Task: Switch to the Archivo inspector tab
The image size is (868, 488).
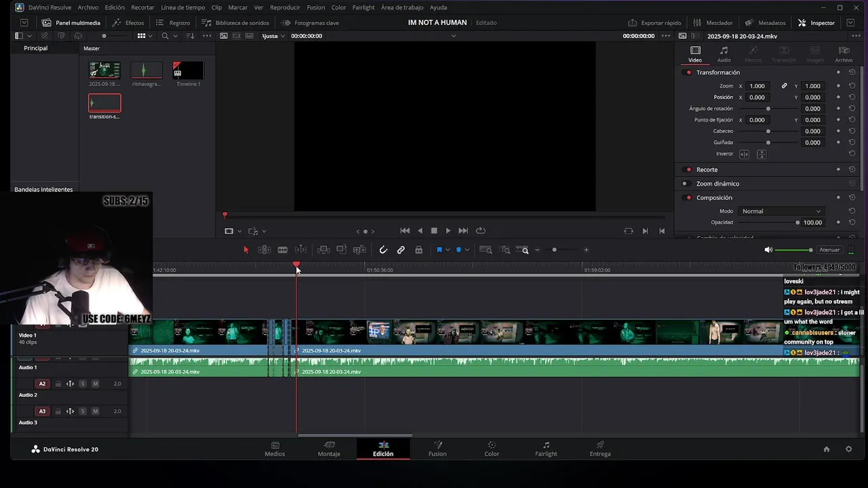Action: (x=844, y=54)
